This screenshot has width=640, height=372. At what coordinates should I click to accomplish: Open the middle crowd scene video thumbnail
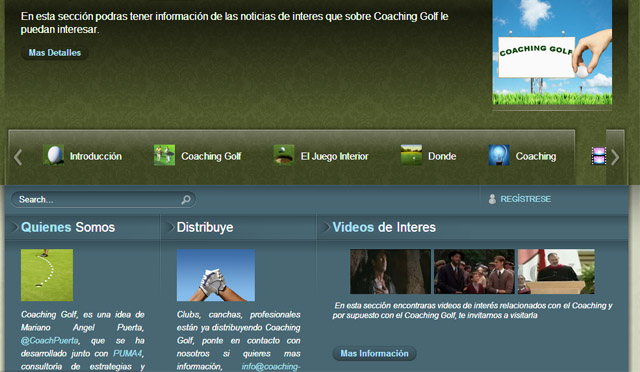tap(474, 272)
